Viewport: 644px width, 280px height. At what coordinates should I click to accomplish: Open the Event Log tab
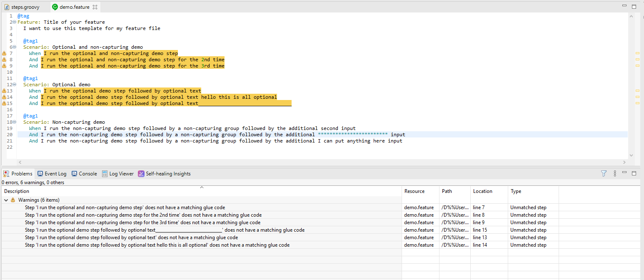coord(52,173)
